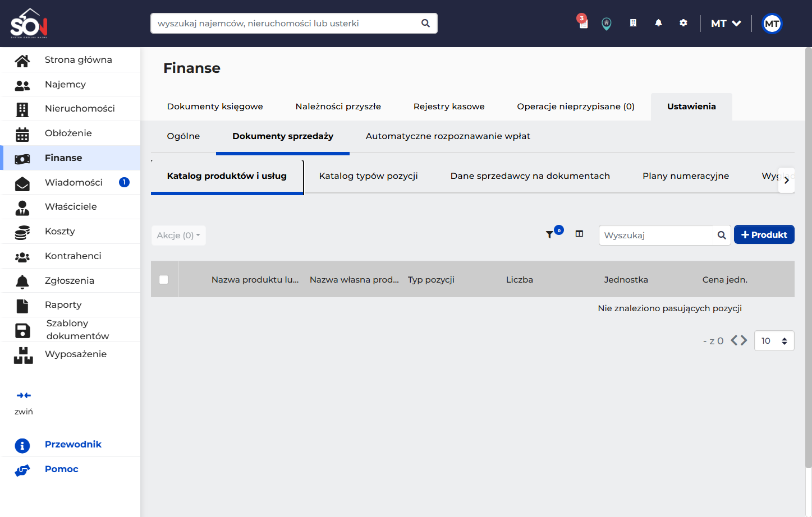
Task: Click the Przewodnik info icon
Action: click(x=22, y=446)
